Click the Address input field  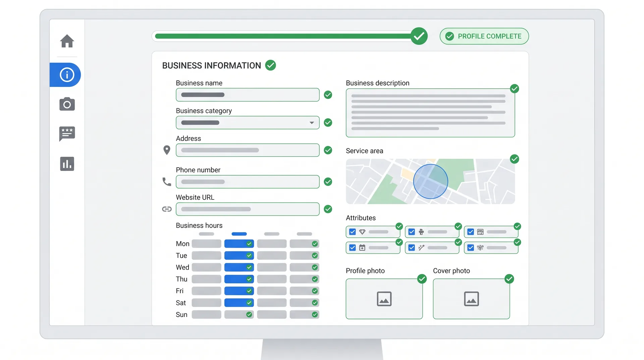coord(248,150)
